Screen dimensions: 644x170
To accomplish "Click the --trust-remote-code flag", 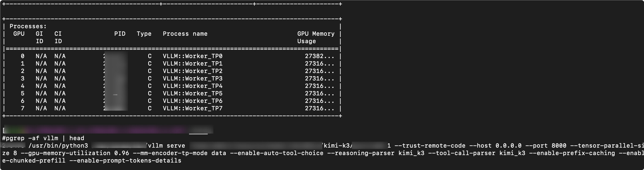I will (430, 146).
